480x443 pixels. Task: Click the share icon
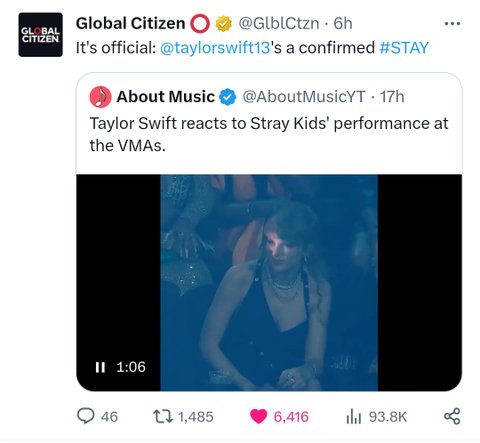[x=452, y=416]
